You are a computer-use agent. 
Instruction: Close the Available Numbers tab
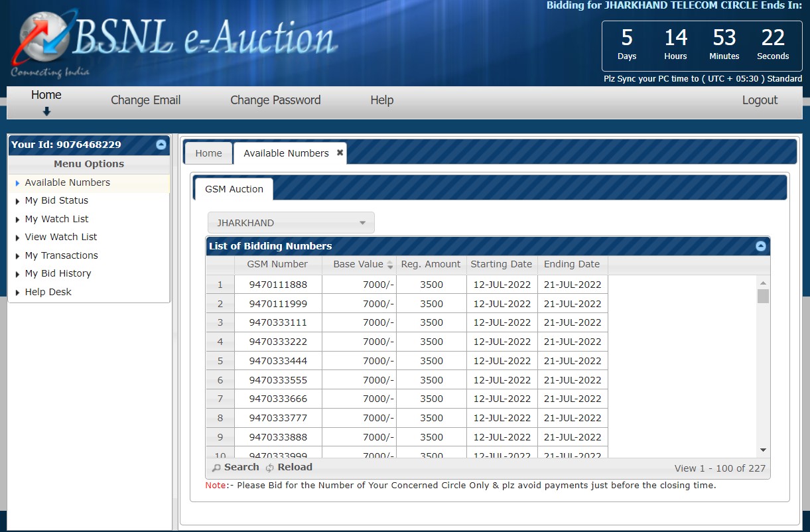340,153
